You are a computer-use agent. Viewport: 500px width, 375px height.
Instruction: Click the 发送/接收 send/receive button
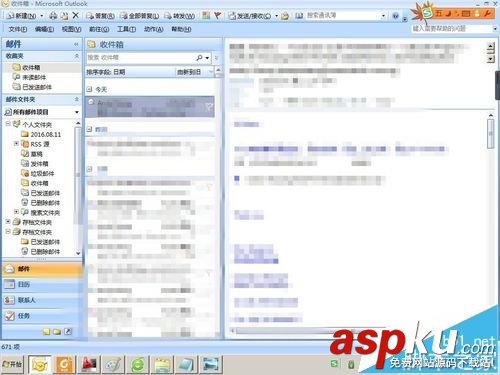250,16
